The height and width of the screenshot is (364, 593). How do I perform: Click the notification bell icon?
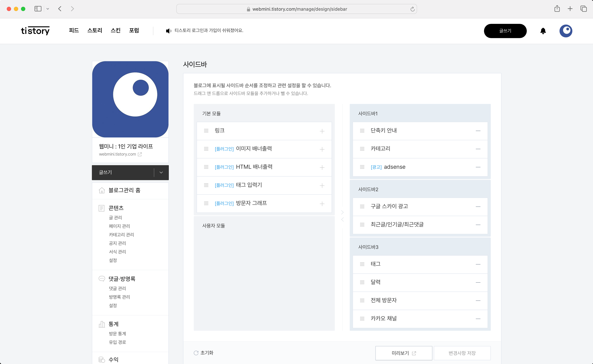tap(543, 31)
